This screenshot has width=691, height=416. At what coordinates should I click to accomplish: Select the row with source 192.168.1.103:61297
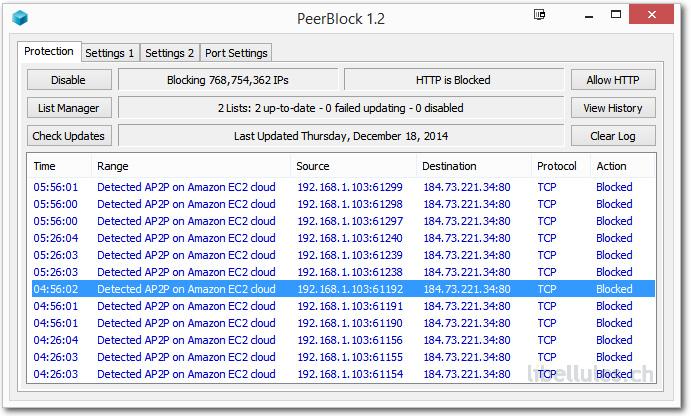coord(343,221)
